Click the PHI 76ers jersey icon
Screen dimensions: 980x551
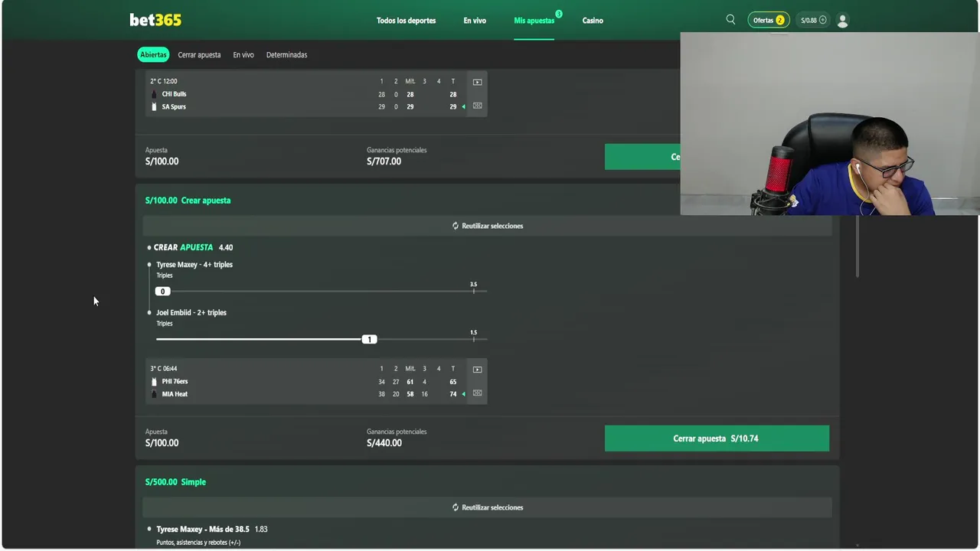154,381
